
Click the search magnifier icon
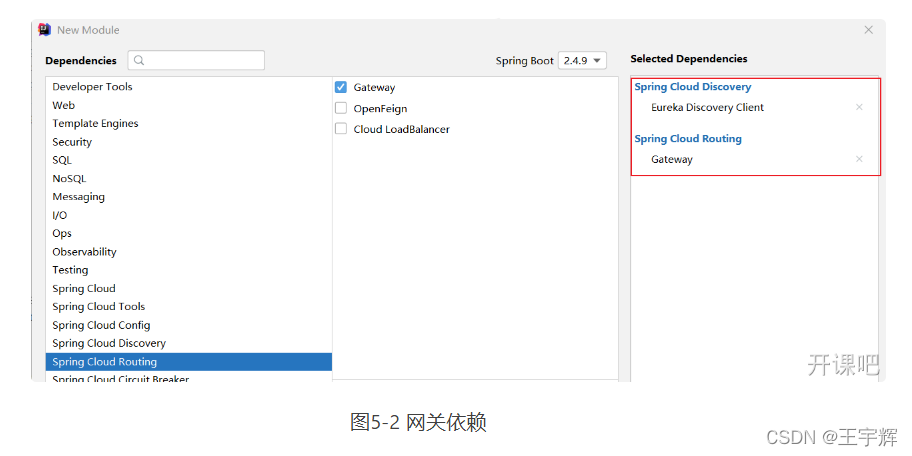coord(139,60)
